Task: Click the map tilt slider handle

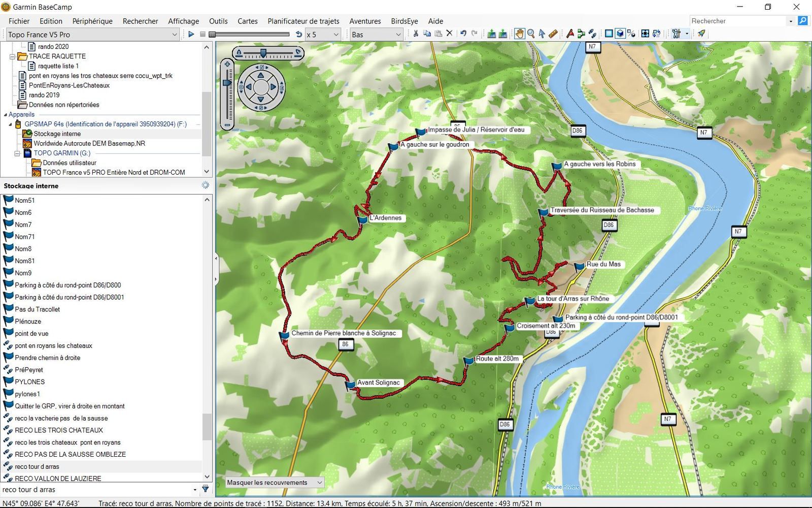Action: point(263,52)
